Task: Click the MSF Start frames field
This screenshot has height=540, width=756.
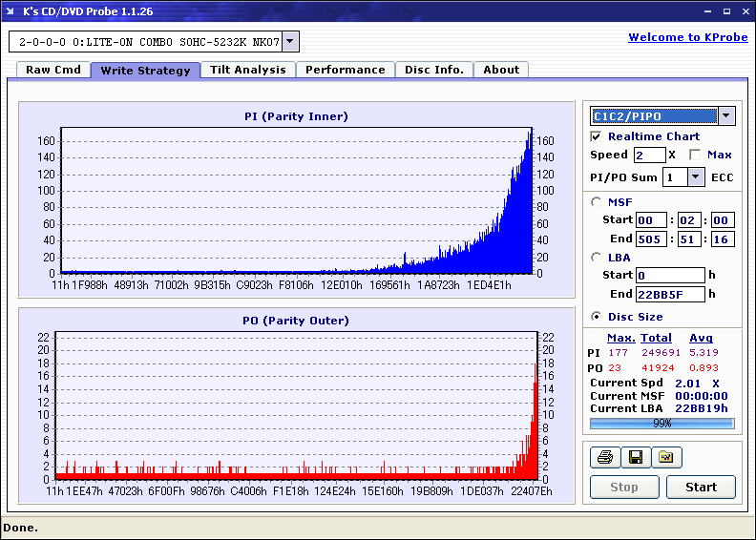Action: coord(723,220)
